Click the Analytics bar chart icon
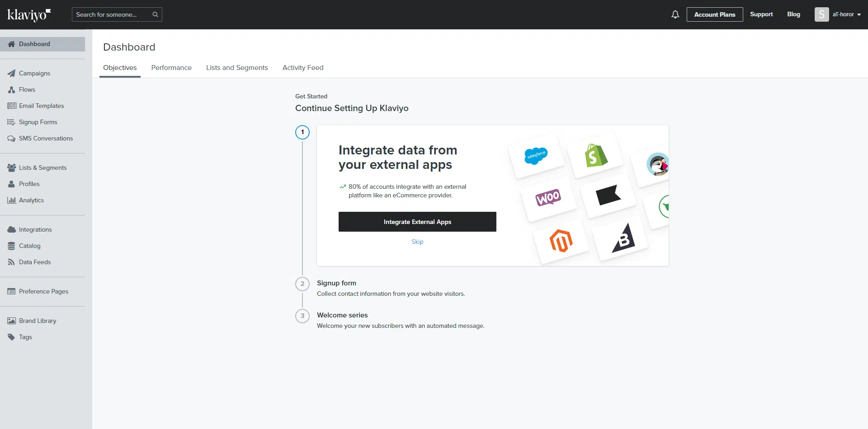The image size is (868, 429). 12,200
